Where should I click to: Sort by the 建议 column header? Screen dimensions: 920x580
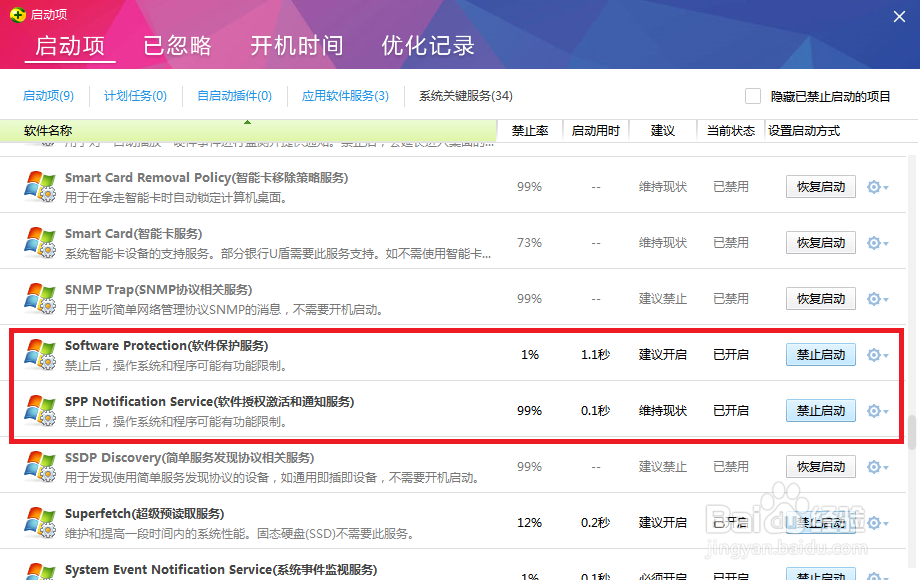coord(663,131)
